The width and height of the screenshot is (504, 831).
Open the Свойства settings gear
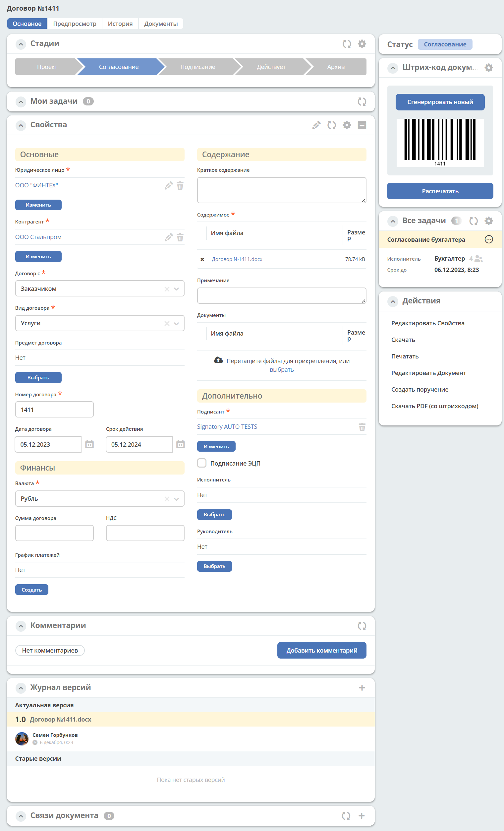[347, 125]
